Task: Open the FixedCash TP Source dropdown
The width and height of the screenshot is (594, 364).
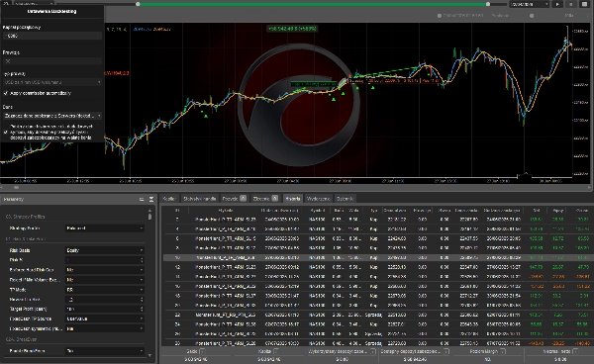Action: [105, 318]
